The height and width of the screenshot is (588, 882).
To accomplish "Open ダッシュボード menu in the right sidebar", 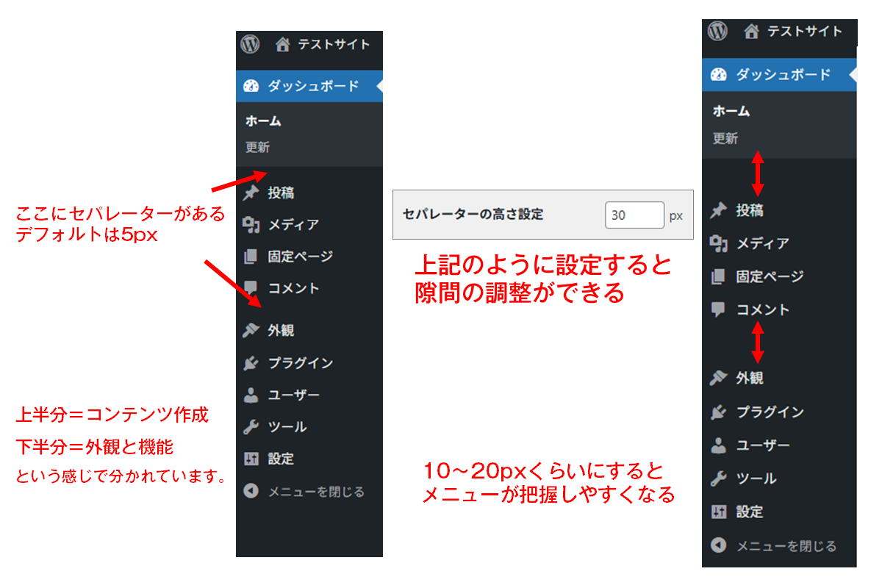I will click(779, 74).
